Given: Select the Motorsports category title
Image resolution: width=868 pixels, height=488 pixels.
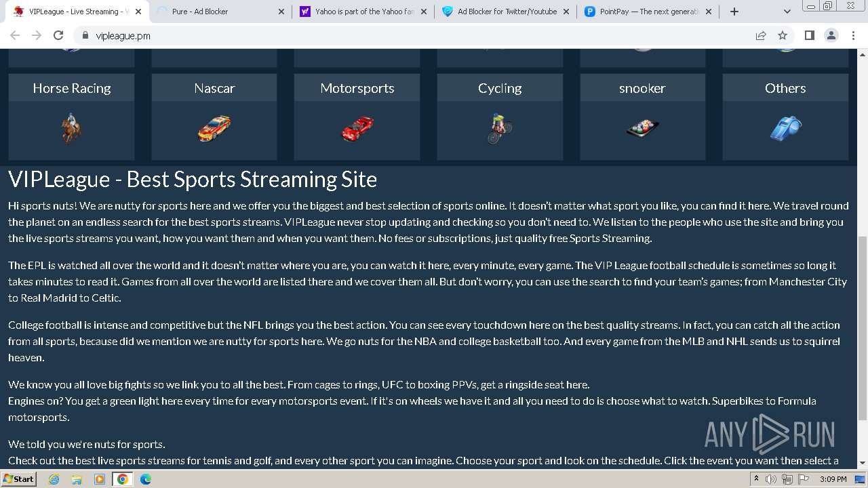Looking at the screenshot, I should (x=357, y=88).
